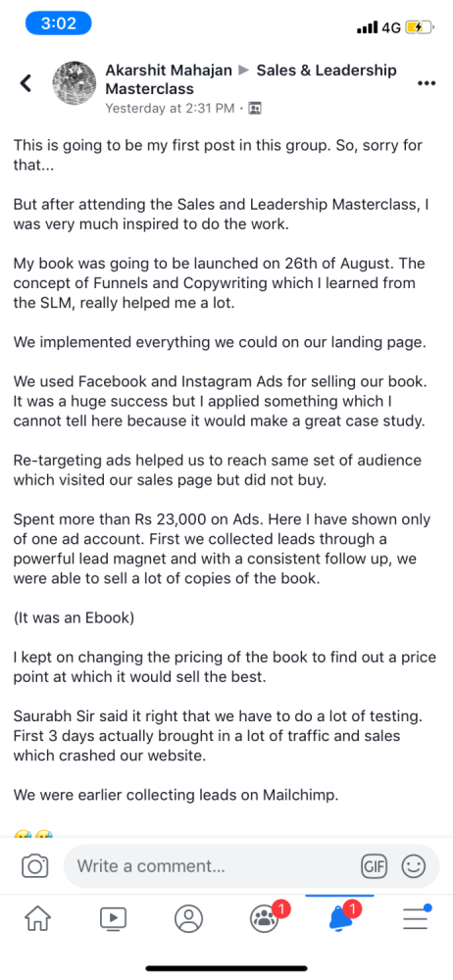Image resolution: width=453 pixels, height=980 pixels.
Task: Open the Watch video tab
Action: 114,919
